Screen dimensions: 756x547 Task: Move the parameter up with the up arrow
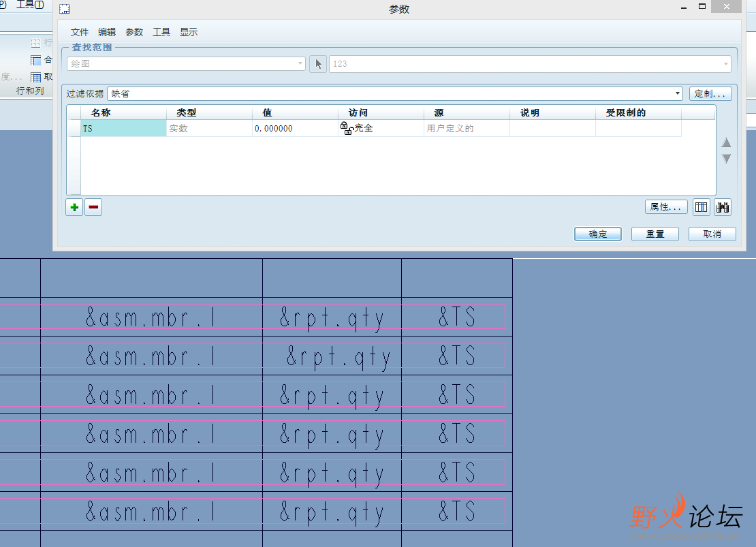coord(726,143)
